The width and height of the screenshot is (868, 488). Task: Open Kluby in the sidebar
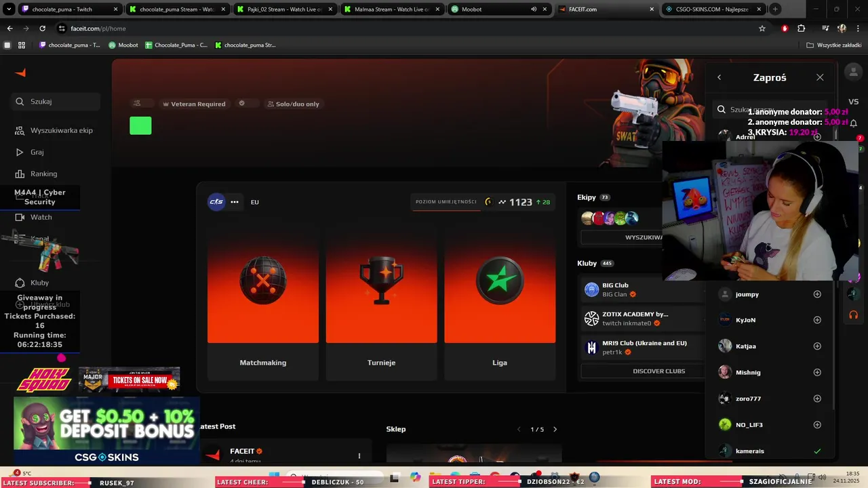[33, 283]
